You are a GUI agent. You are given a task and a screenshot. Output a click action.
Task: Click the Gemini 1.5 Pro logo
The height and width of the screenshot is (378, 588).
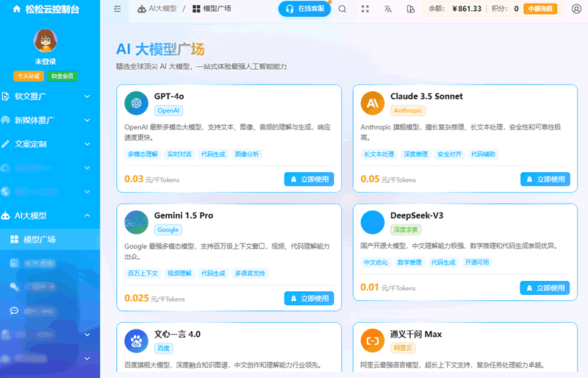click(136, 222)
